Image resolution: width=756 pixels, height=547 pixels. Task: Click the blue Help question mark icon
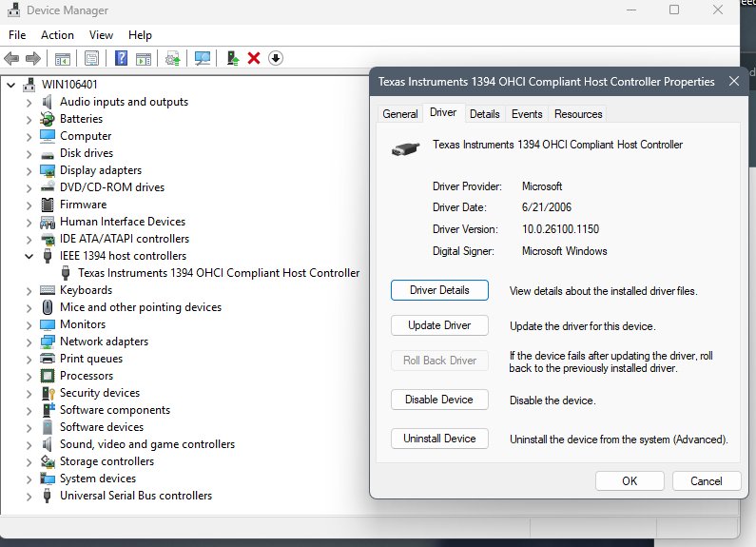pyautogui.click(x=121, y=59)
